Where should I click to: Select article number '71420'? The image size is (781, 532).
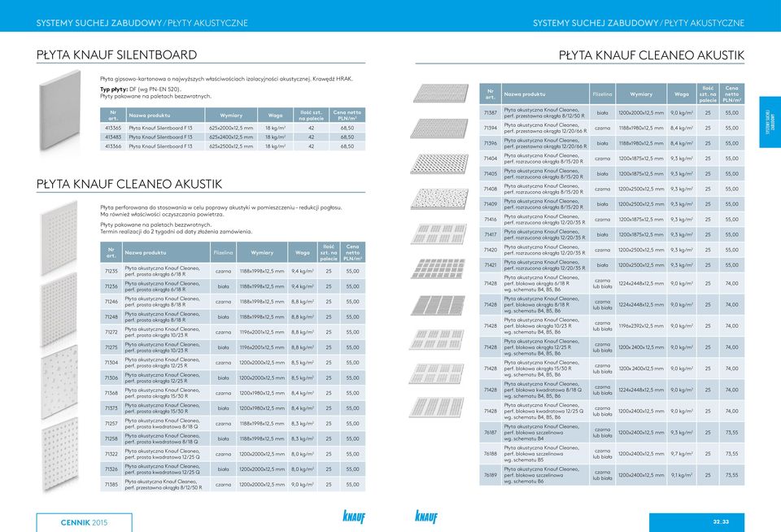490,250
